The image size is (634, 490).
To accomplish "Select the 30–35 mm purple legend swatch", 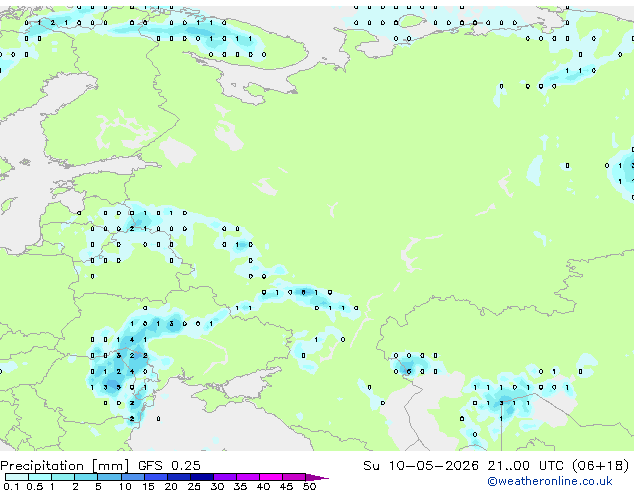I will [225, 477].
